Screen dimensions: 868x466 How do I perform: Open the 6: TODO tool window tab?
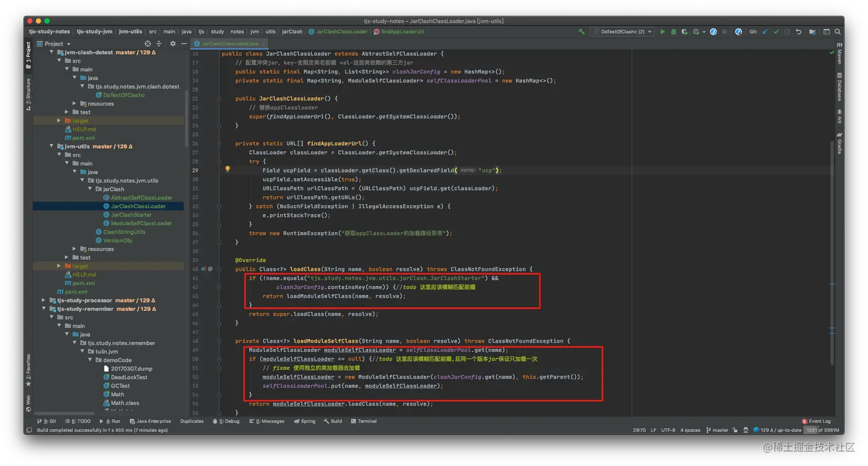point(79,421)
